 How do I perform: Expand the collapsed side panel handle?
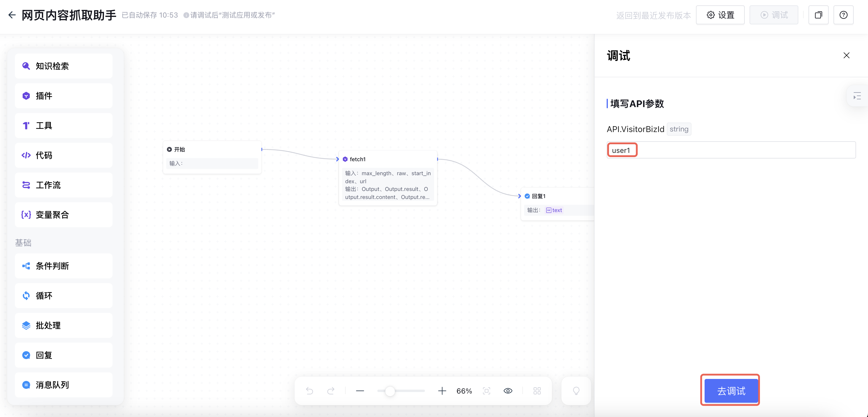857,96
